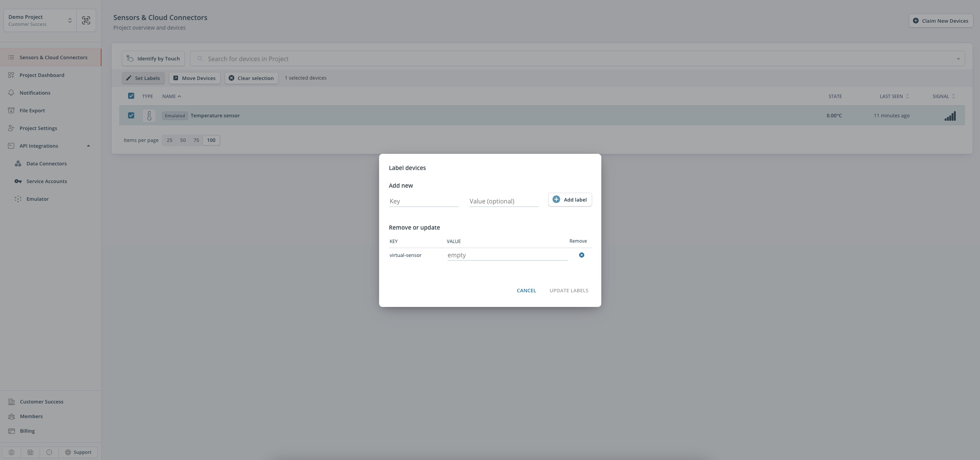The height and width of the screenshot is (460, 980).
Task: Click the Emulated badge
Action: (x=175, y=116)
